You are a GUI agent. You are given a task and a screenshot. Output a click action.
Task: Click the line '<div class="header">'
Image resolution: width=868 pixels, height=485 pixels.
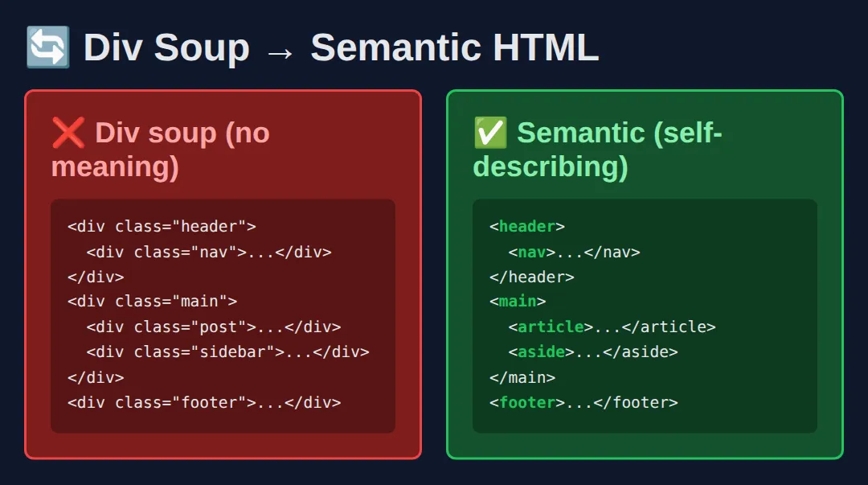pos(162,226)
